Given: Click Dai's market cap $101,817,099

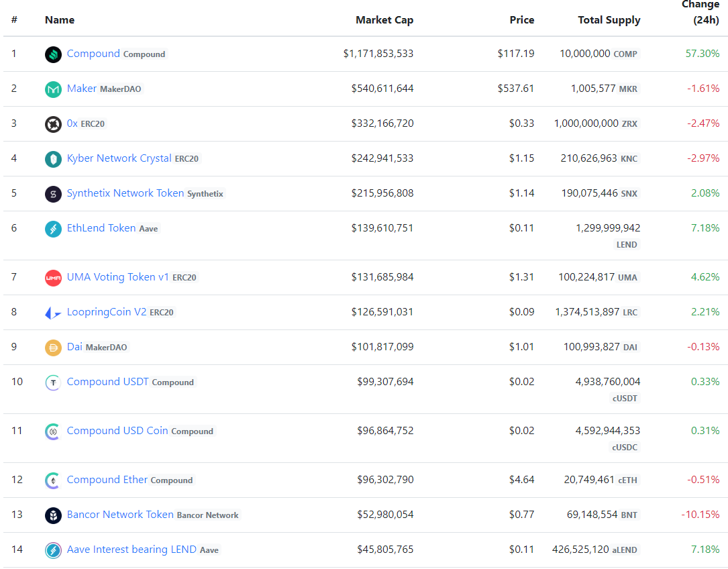Looking at the screenshot, I should [382, 346].
